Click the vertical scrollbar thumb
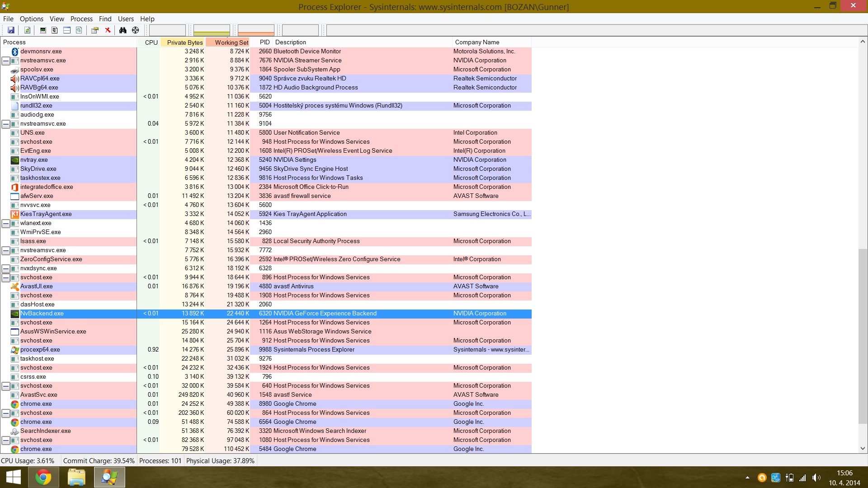 (x=863, y=336)
